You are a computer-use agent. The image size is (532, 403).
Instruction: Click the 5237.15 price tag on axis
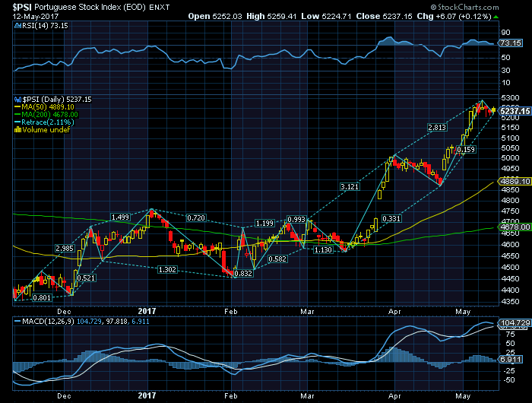pos(515,111)
